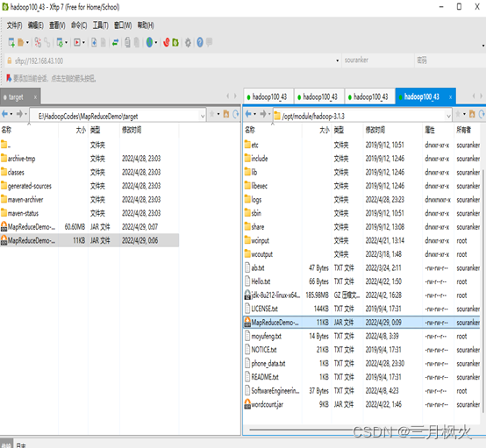
Task: Select the local target tab
Action: click(x=20, y=97)
